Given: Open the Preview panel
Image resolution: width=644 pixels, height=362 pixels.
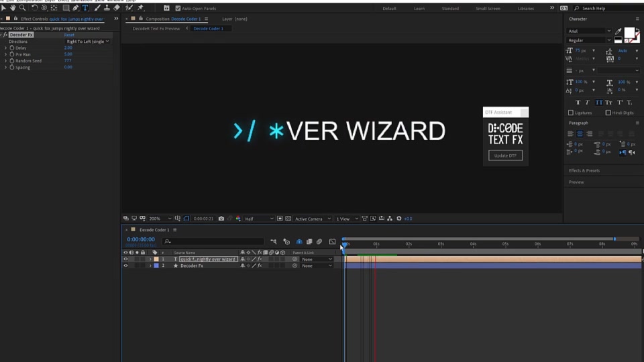Looking at the screenshot, I should (x=576, y=182).
